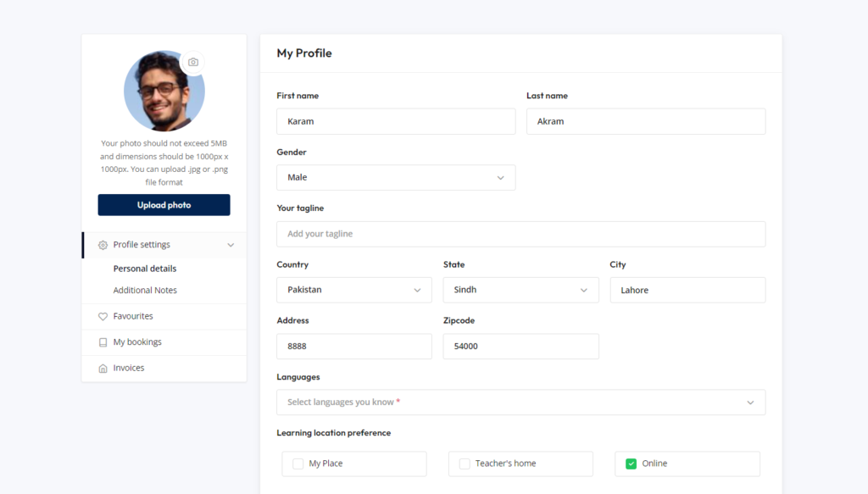Enable the My Place checkbox

tap(298, 463)
